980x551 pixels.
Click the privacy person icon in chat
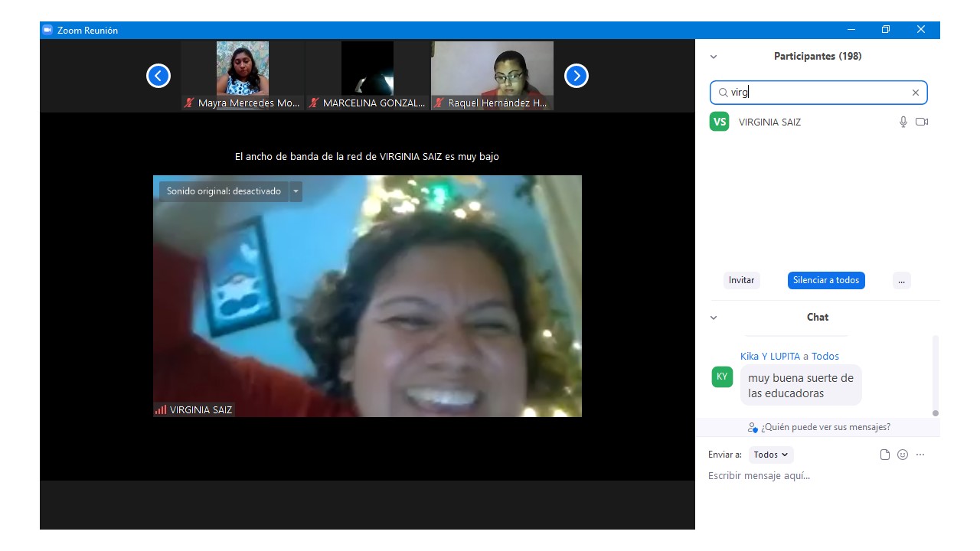pyautogui.click(x=753, y=428)
